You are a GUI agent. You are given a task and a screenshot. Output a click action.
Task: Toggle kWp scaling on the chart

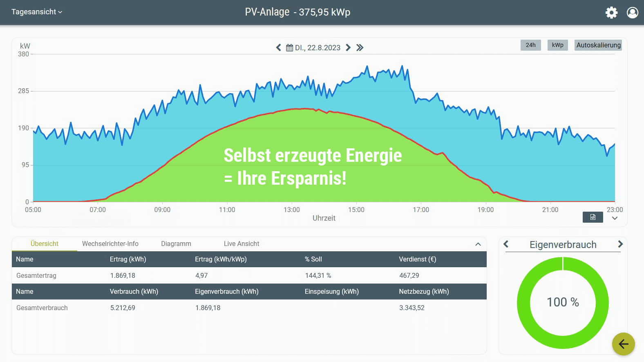tap(557, 45)
